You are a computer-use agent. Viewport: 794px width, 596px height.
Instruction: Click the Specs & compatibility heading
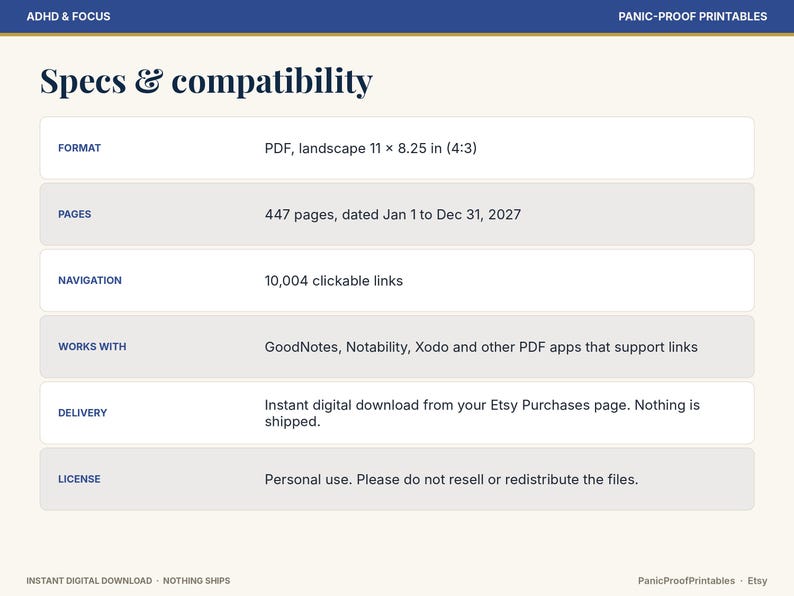pos(206,81)
